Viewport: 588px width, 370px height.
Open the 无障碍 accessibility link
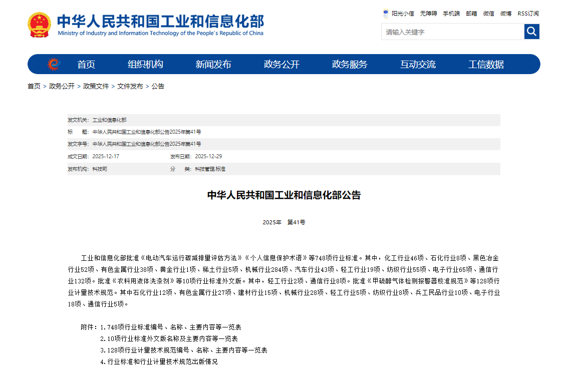coord(428,14)
